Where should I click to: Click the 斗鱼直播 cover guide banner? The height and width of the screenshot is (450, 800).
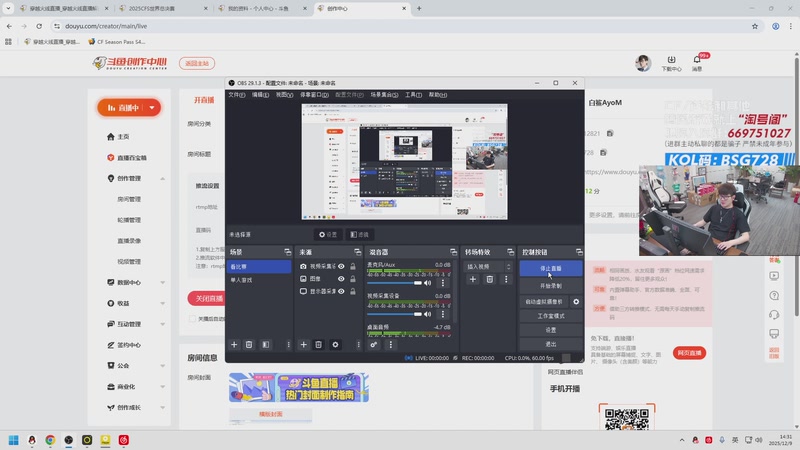pyautogui.click(x=298, y=387)
